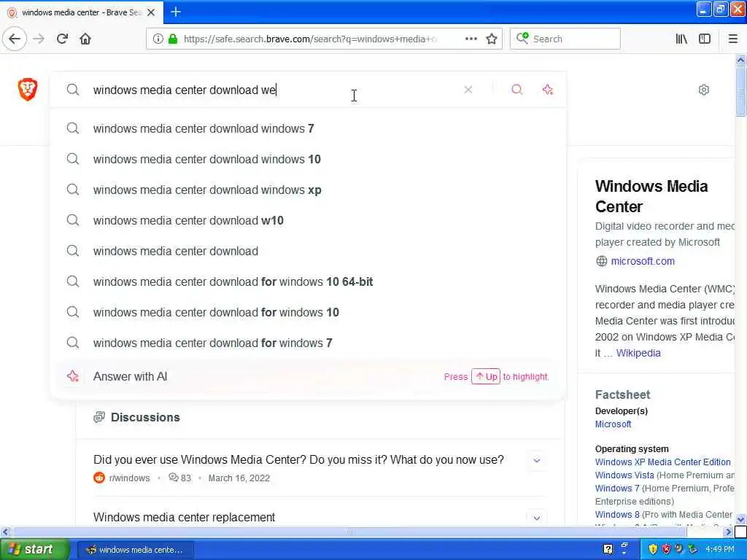Screen dimensions: 747x560
Task: Go back to the previous page
Action: point(15,39)
